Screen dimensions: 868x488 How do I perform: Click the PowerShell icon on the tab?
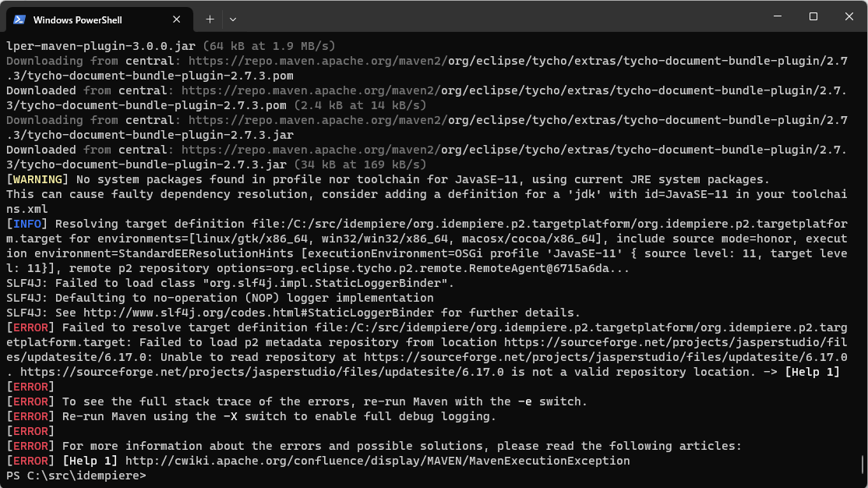pos(19,19)
